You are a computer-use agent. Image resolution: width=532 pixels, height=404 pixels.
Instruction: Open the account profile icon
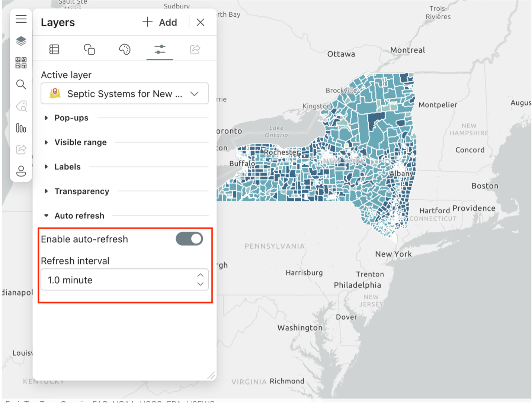click(x=21, y=171)
